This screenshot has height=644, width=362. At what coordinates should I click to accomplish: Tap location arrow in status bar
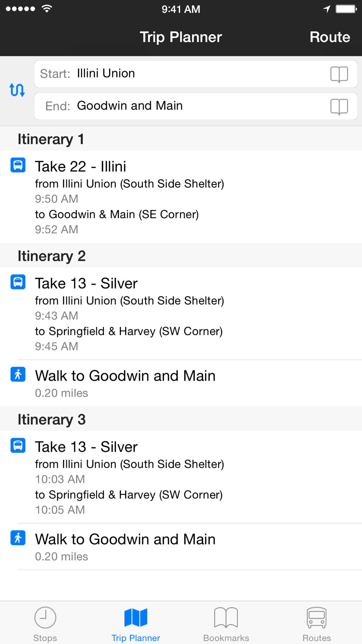pos(327,9)
